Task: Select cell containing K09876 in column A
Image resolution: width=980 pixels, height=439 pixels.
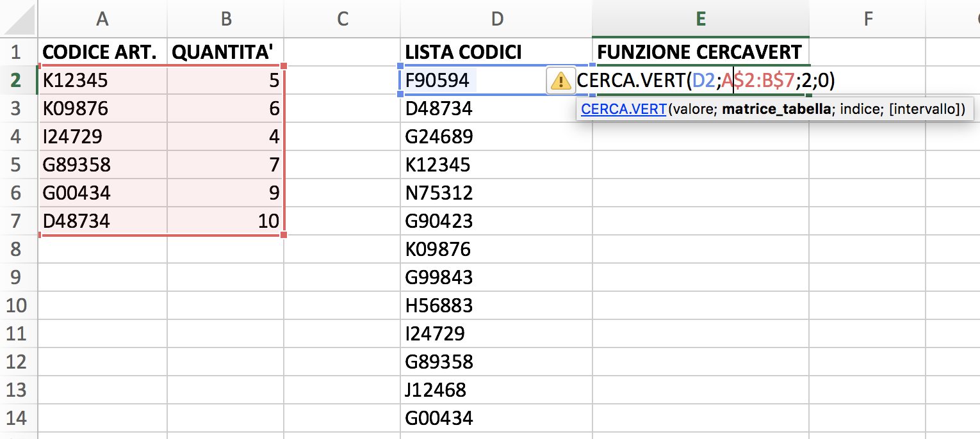Action: click(x=102, y=108)
